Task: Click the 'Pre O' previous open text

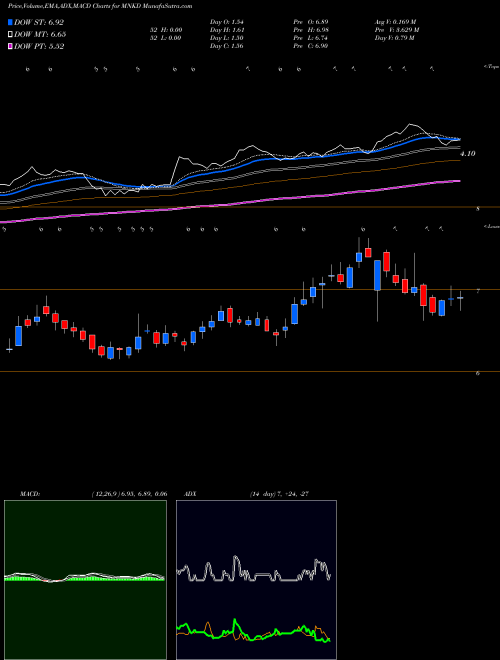Action: pyautogui.click(x=311, y=22)
